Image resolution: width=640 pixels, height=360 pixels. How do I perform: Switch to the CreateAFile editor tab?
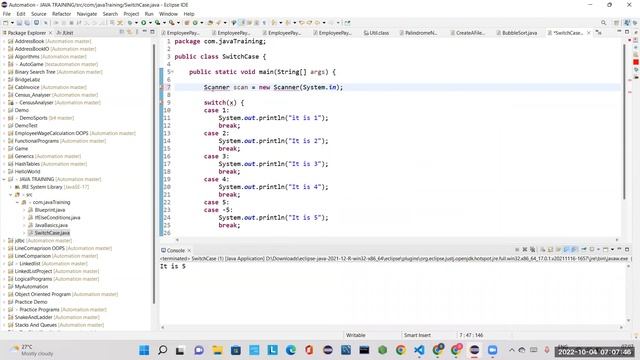[467, 33]
